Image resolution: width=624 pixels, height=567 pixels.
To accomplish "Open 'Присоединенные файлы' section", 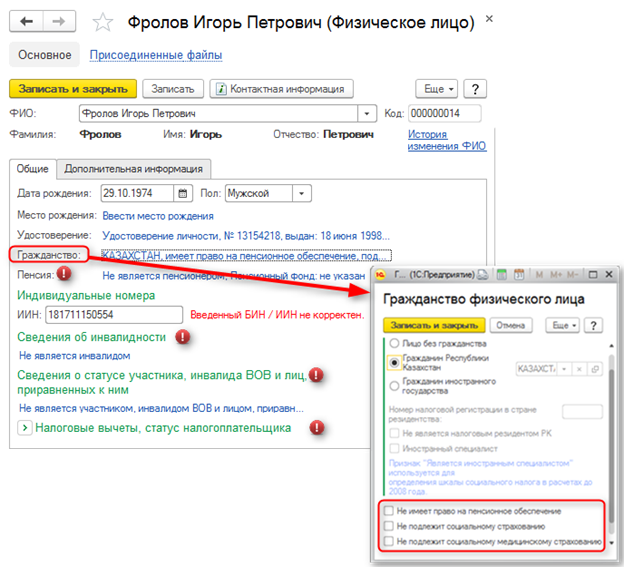I will click(156, 55).
